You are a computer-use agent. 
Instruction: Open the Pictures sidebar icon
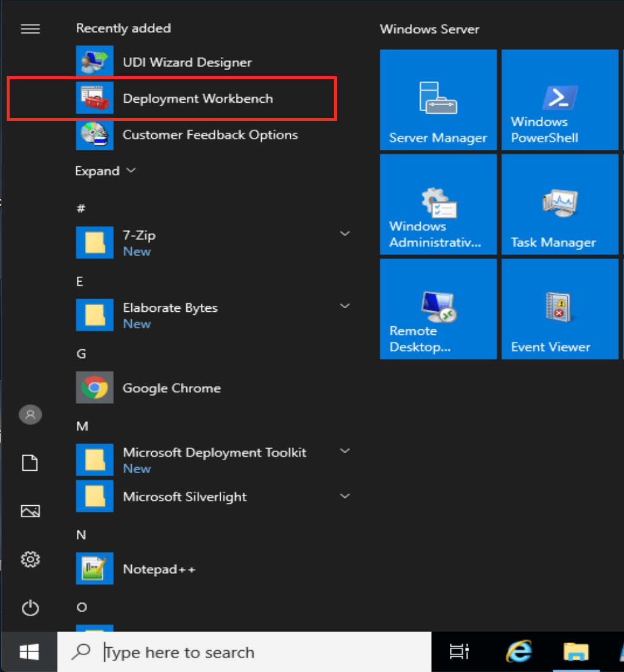click(30, 511)
